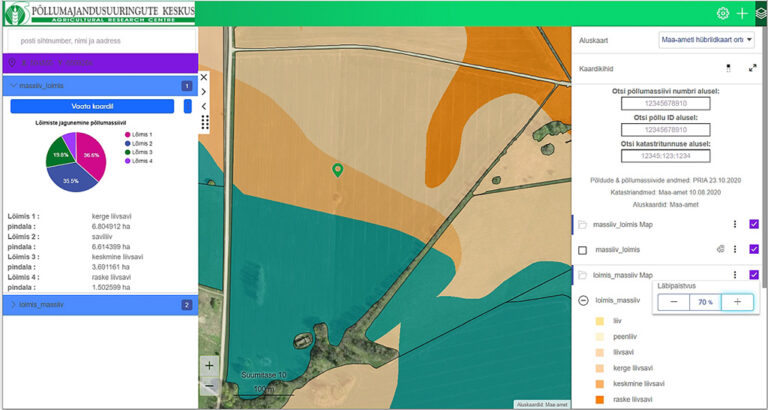Close the left results panel
The image size is (768, 410).
tap(204, 76)
